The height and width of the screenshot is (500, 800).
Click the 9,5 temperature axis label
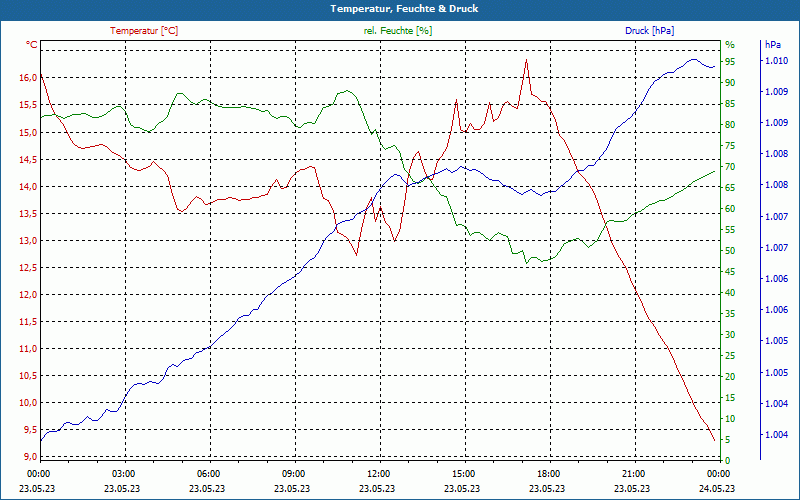pyautogui.click(x=30, y=430)
